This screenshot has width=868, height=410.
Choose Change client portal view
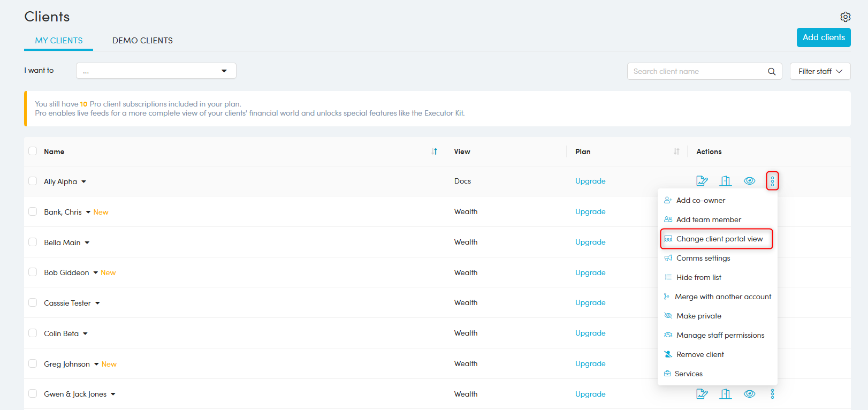(719, 239)
